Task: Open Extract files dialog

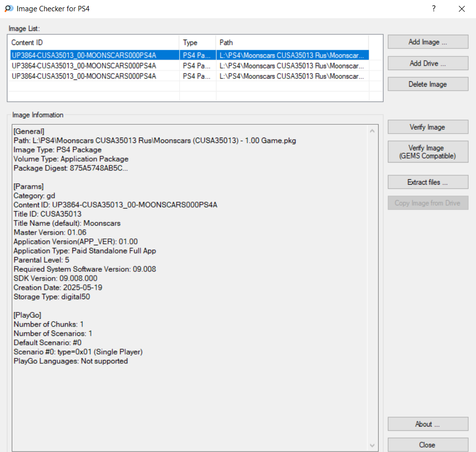Action: tap(428, 182)
